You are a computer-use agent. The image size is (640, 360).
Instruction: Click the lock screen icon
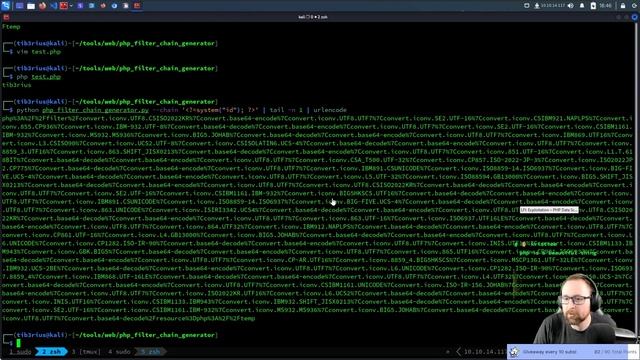[623, 6]
